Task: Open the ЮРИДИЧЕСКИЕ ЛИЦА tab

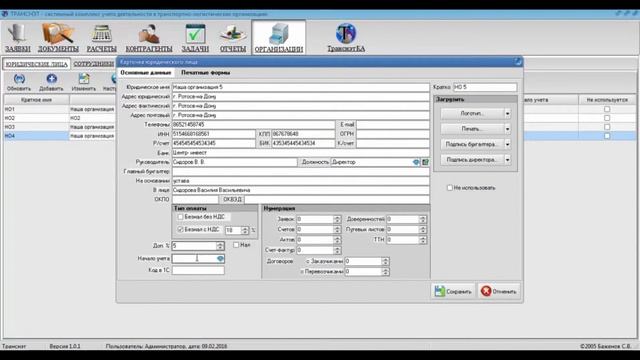Action: coord(37,64)
